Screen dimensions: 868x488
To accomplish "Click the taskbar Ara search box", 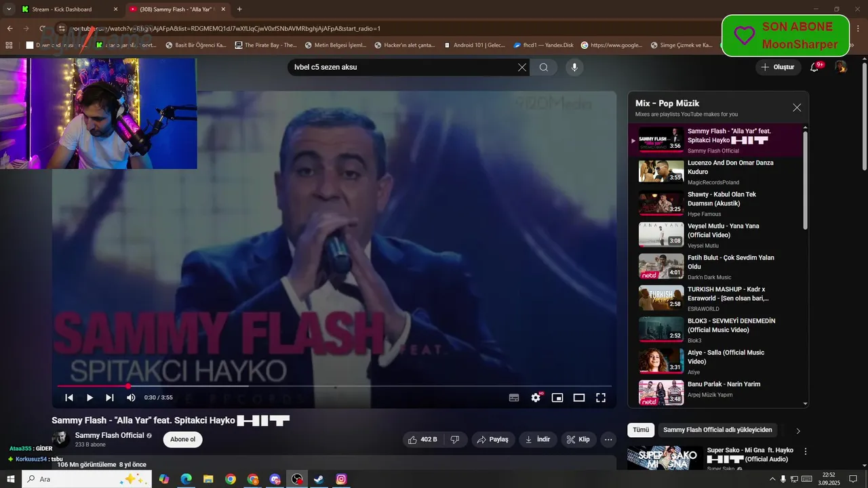I will (87, 479).
